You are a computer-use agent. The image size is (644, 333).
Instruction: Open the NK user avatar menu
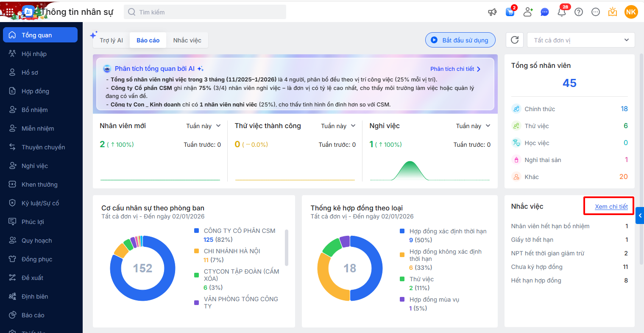pyautogui.click(x=631, y=12)
